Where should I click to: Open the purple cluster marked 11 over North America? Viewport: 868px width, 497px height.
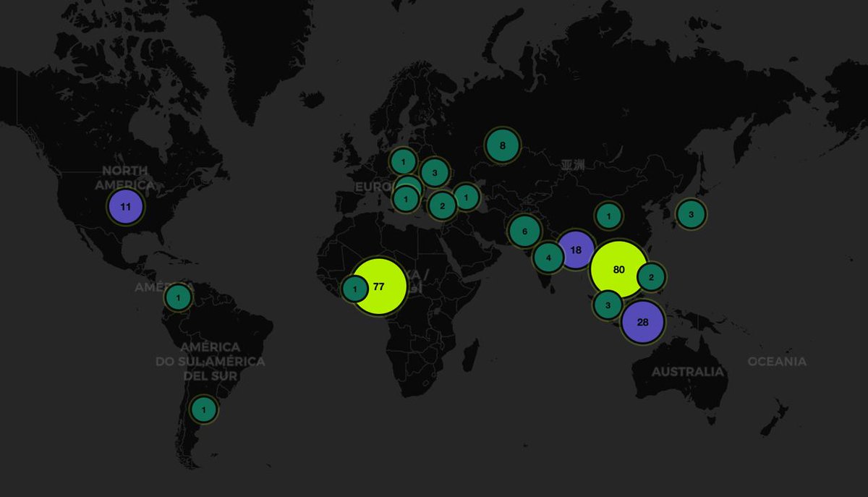point(126,207)
